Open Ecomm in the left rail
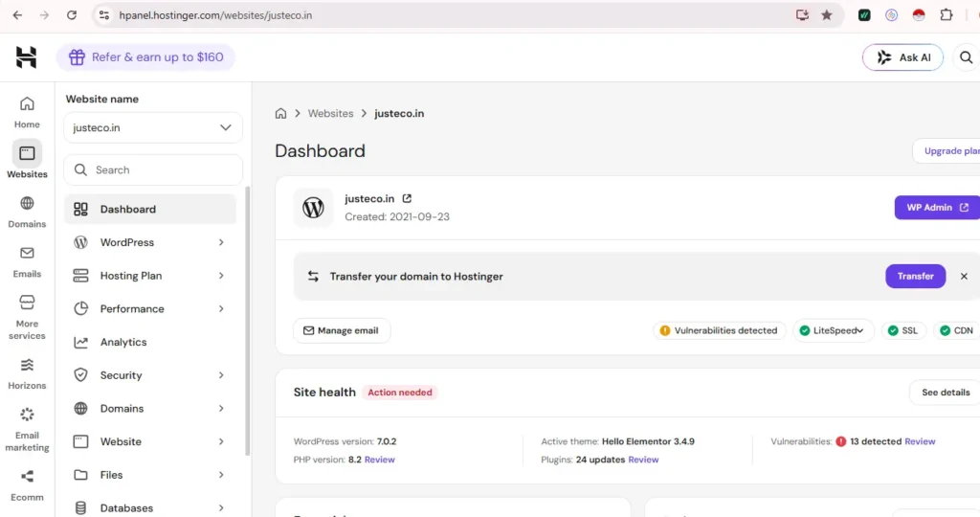This screenshot has height=517, width=980. click(x=27, y=485)
